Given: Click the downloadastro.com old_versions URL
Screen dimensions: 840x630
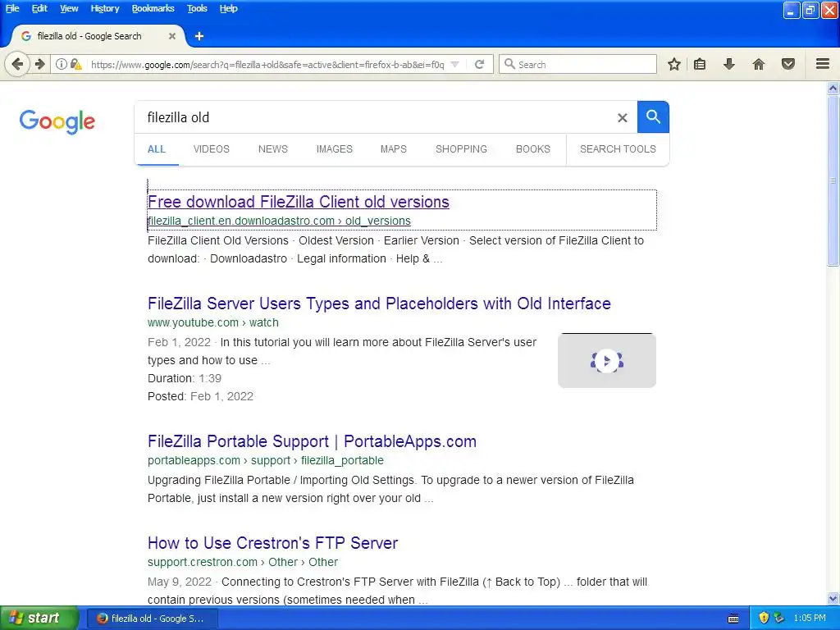Looking at the screenshot, I should [279, 221].
